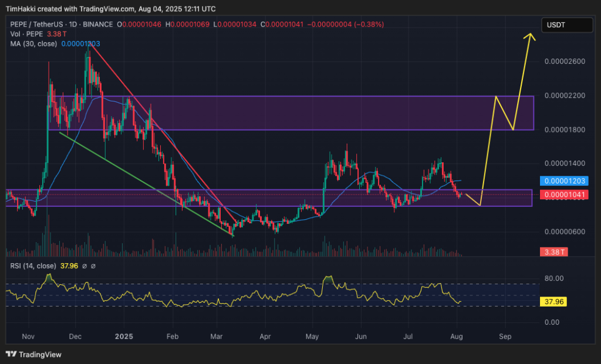Click the 3.38 T volume axis label

point(554,252)
